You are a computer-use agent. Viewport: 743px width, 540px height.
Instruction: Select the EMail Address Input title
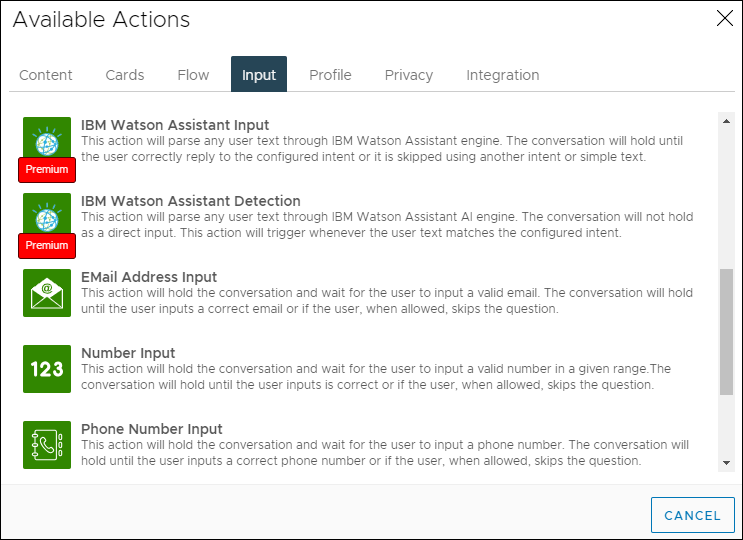pyautogui.click(x=149, y=277)
